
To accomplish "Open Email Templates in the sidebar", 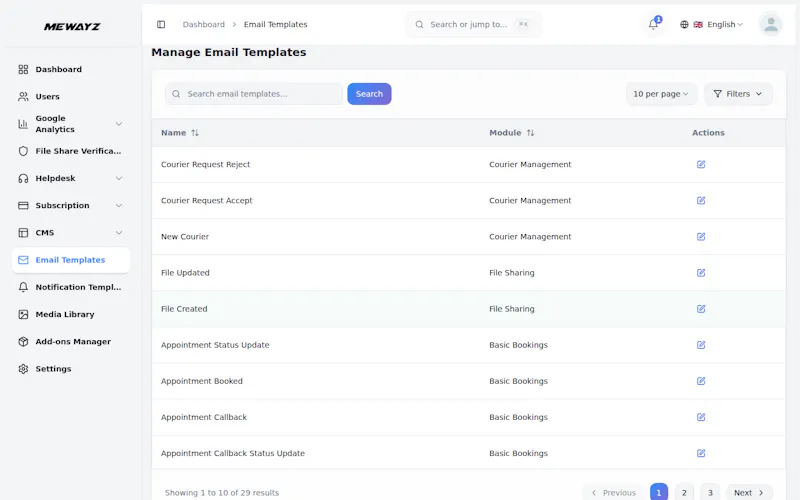I will pyautogui.click(x=71, y=260).
